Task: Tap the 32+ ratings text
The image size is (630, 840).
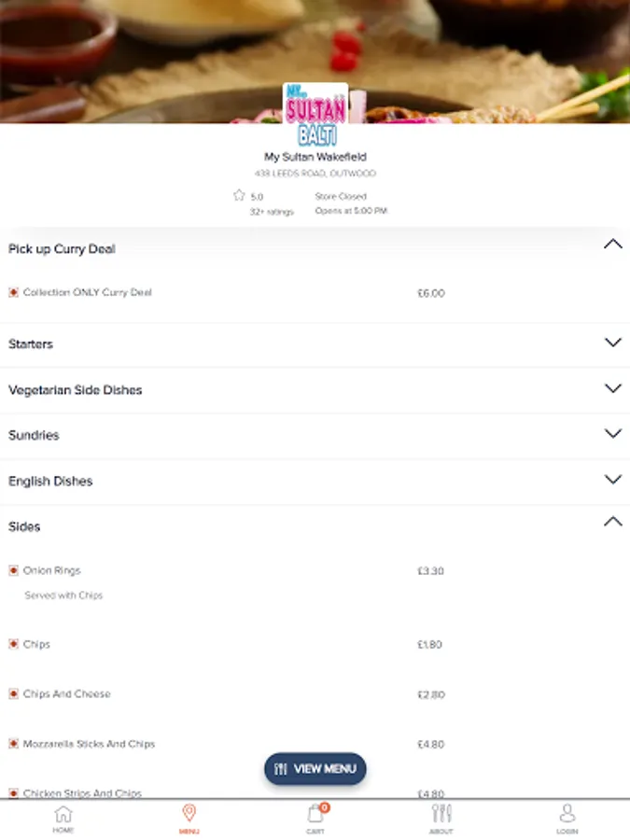Action: pyautogui.click(x=272, y=212)
